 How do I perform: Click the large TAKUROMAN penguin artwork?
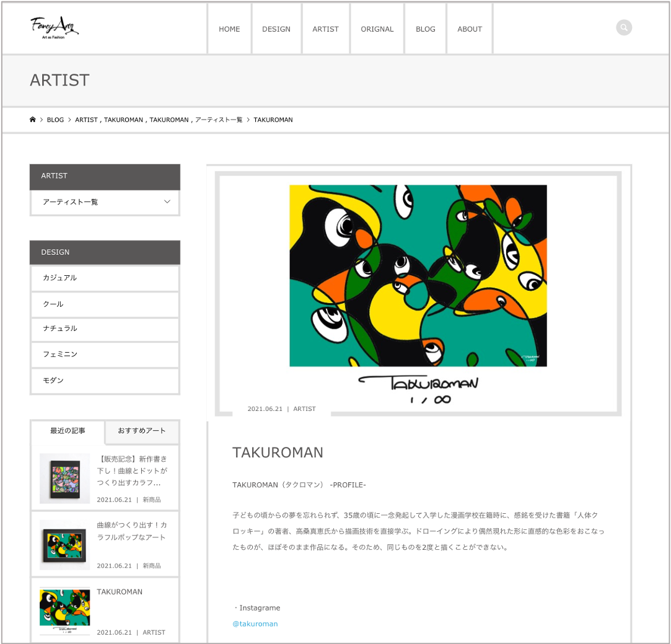click(418, 276)
